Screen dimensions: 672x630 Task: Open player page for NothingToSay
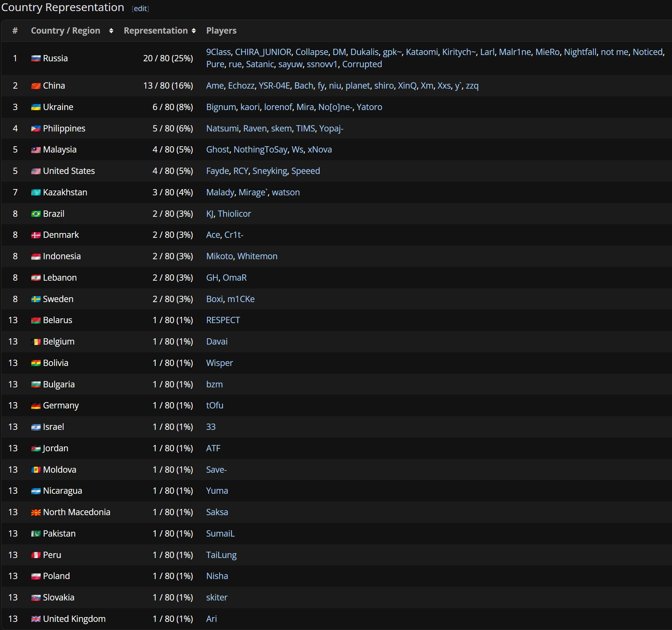261,150
